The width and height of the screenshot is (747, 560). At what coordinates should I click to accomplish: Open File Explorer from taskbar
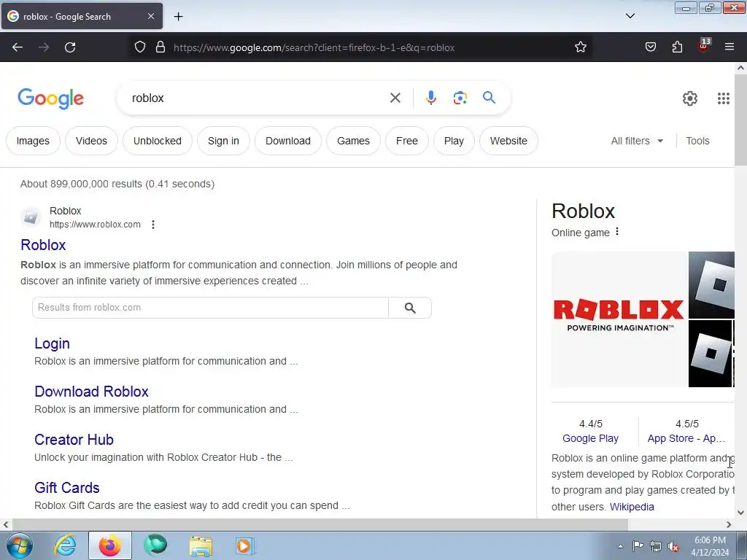tap(201, 546)
